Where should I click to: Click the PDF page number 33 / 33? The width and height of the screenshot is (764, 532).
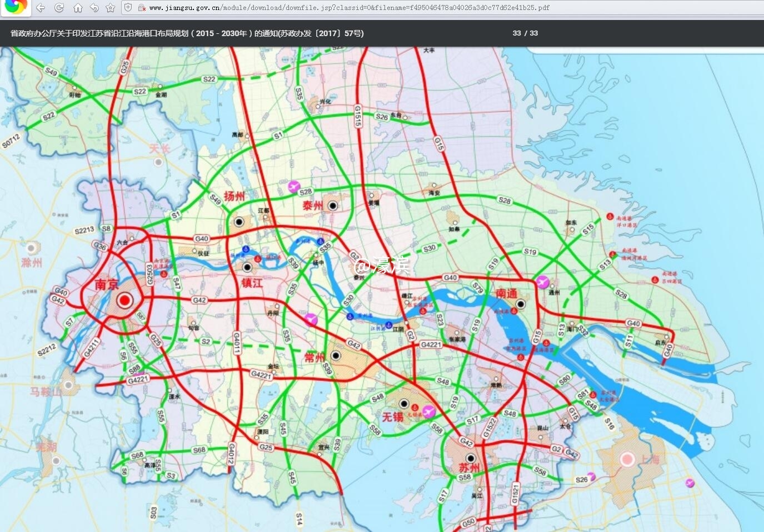pos(525,33)
